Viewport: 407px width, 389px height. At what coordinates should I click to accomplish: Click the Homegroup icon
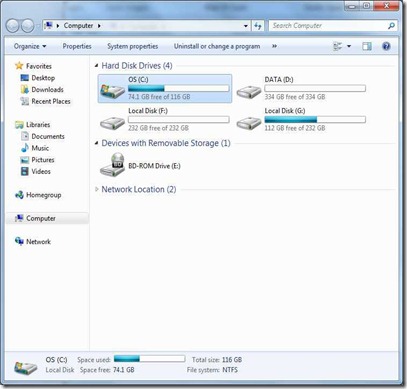(x=19, y=195)
